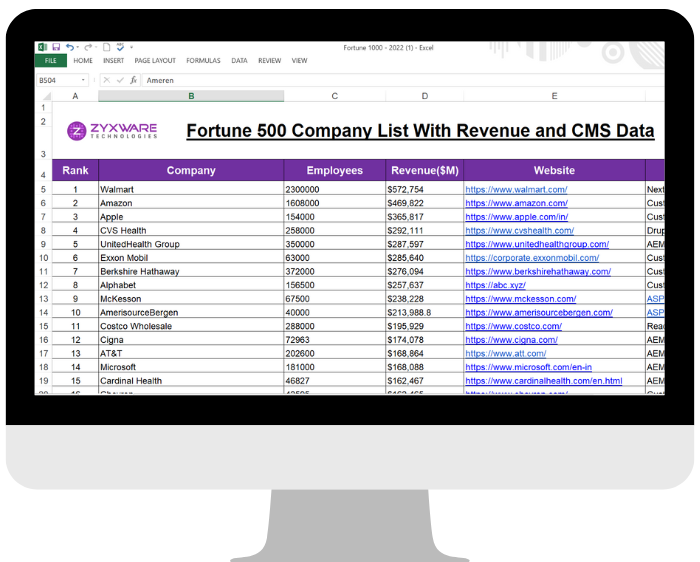
Task: Select column E header
Action: 554,96
